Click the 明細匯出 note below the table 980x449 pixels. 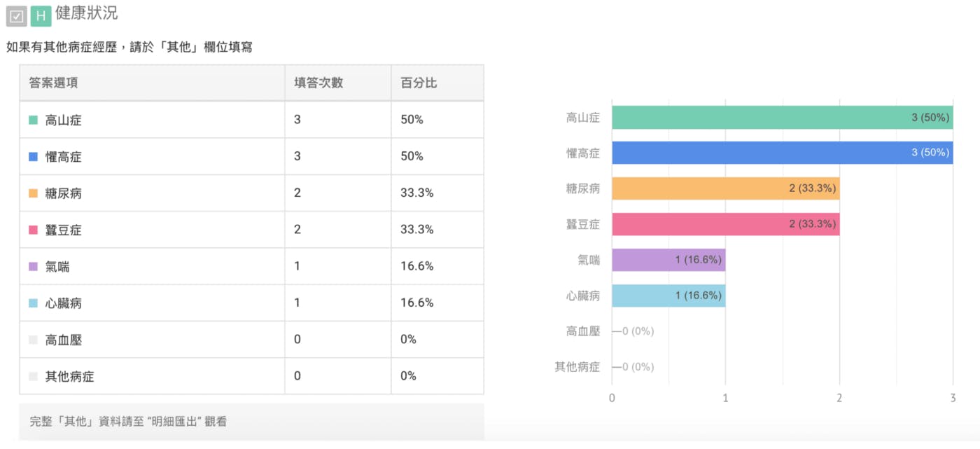[128, 422]
